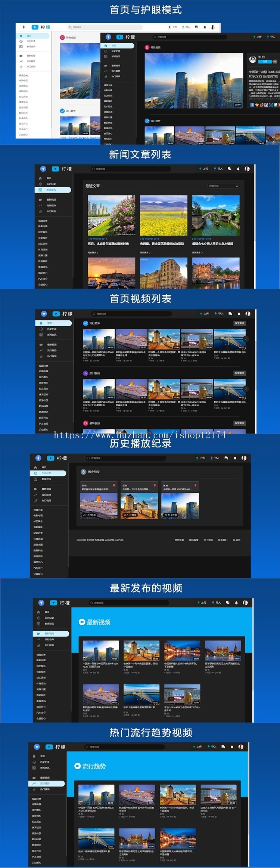Screen dimensions: 280x868
Task: Click 使用条款 footer link on history page
Action: [x=179, y=540]
